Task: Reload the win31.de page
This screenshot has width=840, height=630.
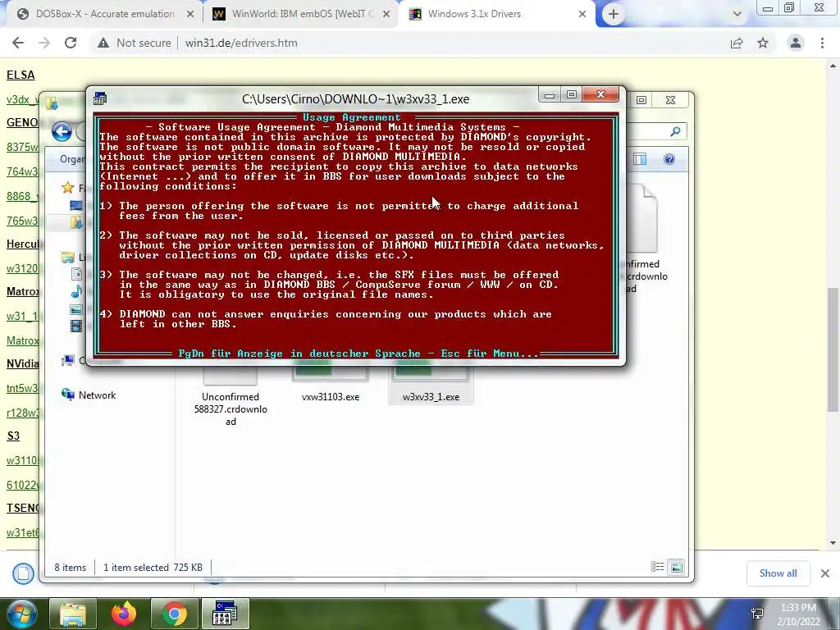Action: 71,43
